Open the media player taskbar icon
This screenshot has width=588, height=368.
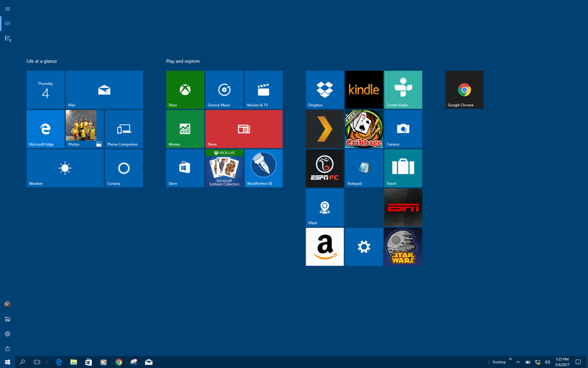pyautogui.click(x=104, y=362)
